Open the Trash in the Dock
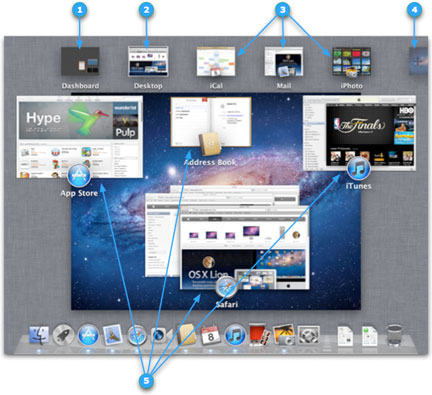 395,335
